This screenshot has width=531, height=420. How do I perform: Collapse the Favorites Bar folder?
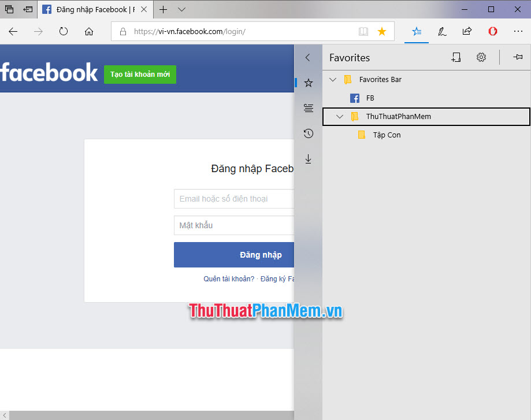(x=333, y=79)
